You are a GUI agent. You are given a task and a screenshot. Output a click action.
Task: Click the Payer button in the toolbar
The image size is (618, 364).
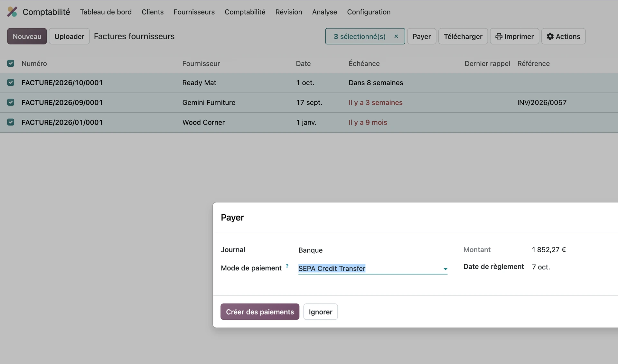(x=422, y=36)
